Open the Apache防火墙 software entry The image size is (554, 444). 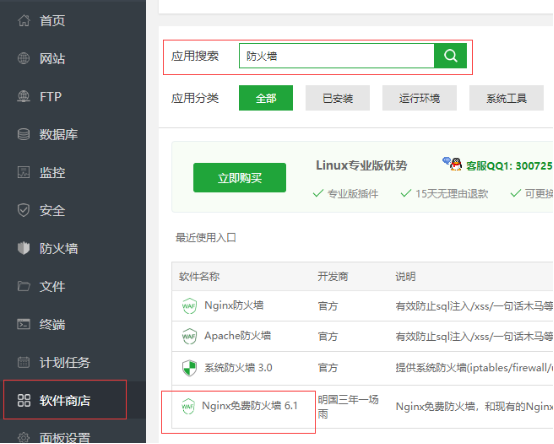237,336
